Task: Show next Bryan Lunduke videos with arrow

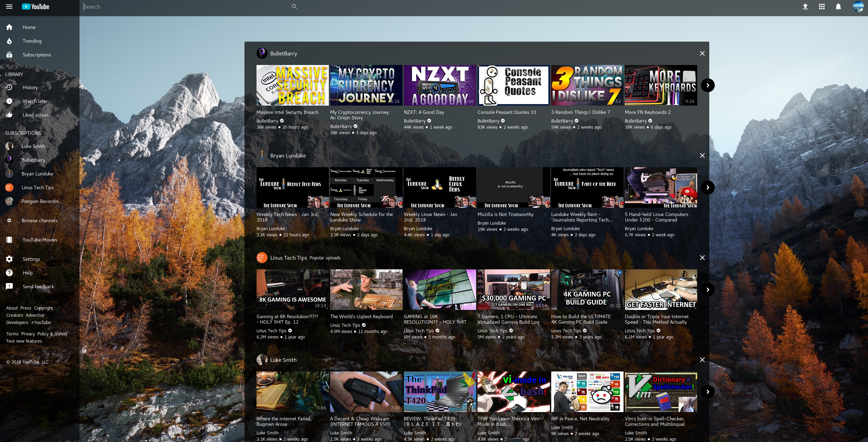Action: coord(708,187)
